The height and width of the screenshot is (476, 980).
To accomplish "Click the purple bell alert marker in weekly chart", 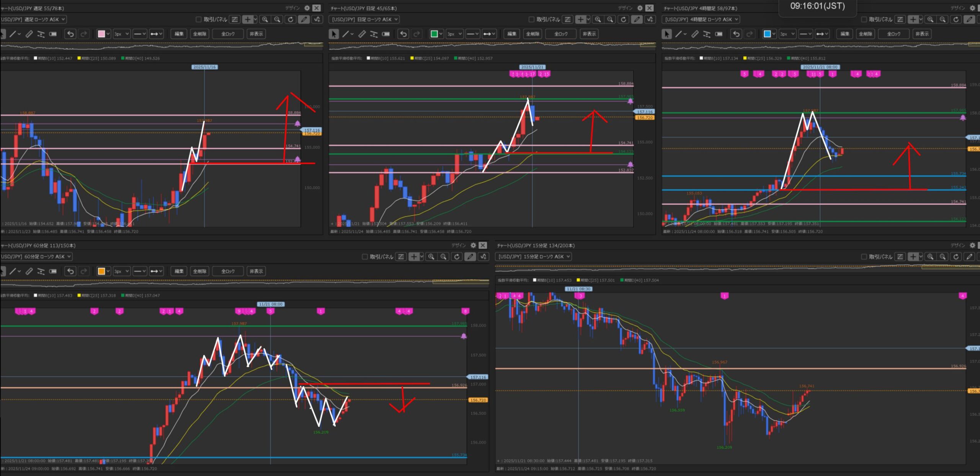I will [297, 123].
